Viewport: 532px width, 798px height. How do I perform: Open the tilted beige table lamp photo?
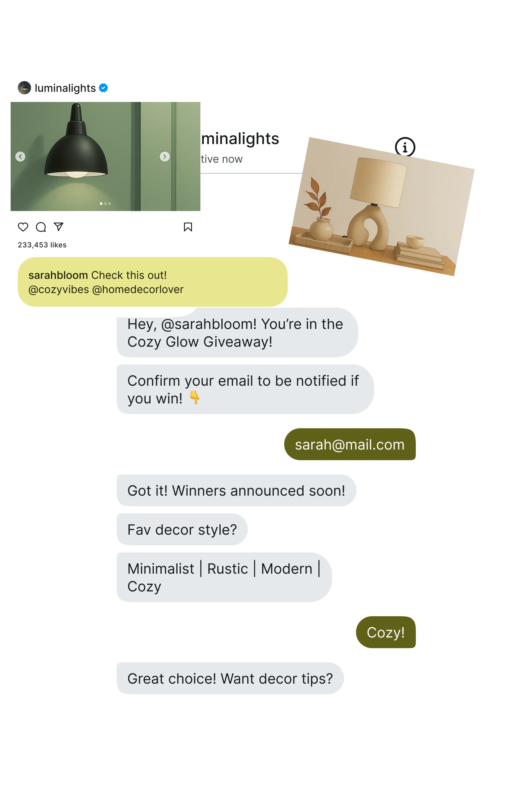point(382,206)
